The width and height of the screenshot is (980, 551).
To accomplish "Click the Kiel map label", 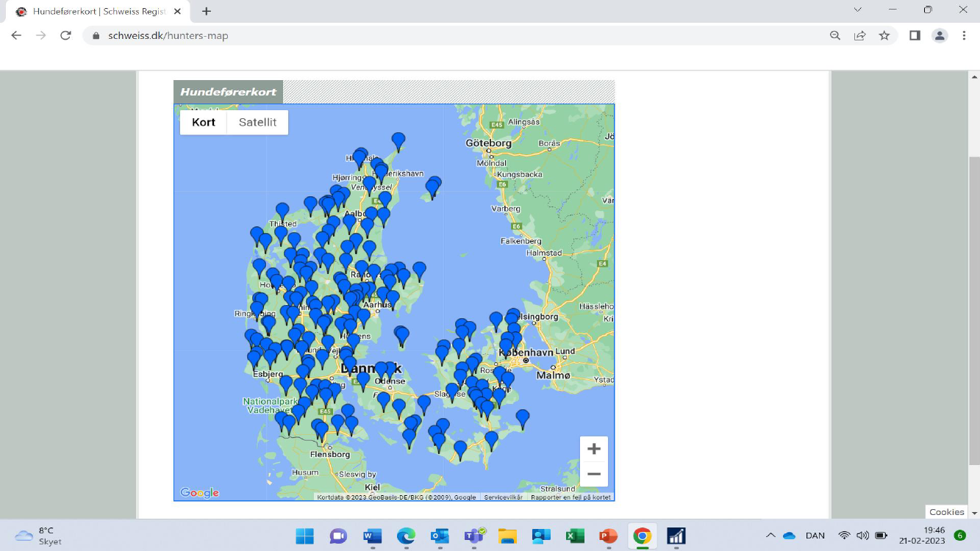I will [373, 487].
